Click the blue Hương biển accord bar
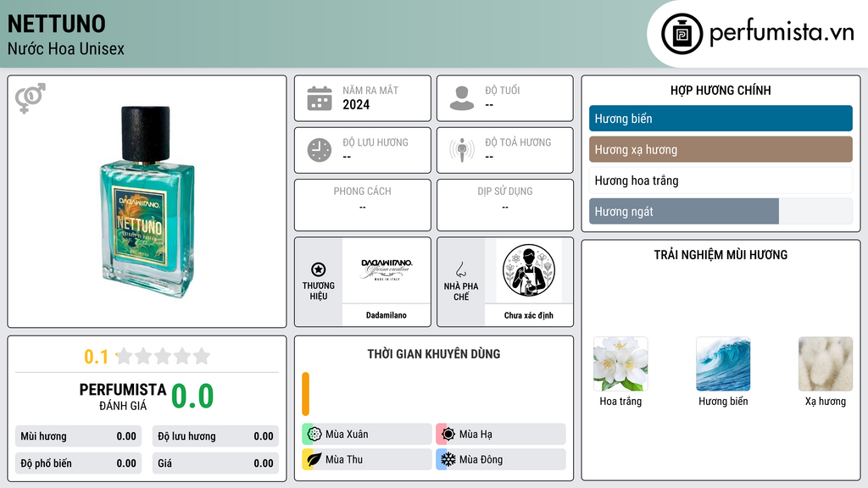This screenshot has height=488, width=868. pos(721,119)
